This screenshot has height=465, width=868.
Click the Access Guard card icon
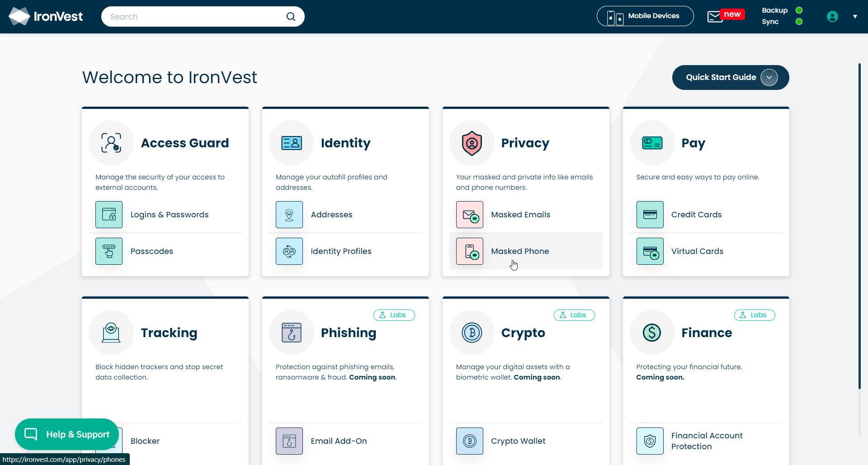pyautogui.click(x=111, y=143)
